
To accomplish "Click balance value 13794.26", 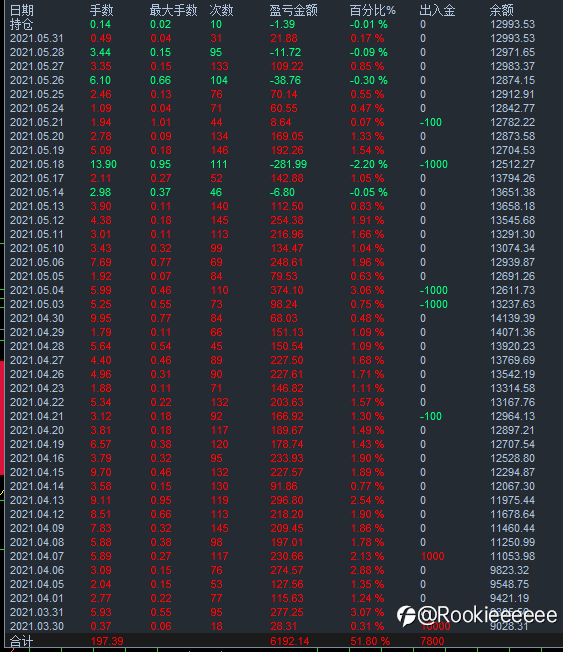I will pyautogui.click(x=512, y=178).
